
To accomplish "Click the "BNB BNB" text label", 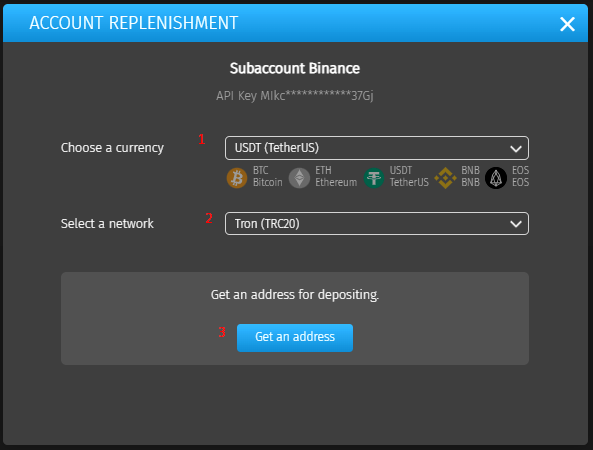I will 470,176.
